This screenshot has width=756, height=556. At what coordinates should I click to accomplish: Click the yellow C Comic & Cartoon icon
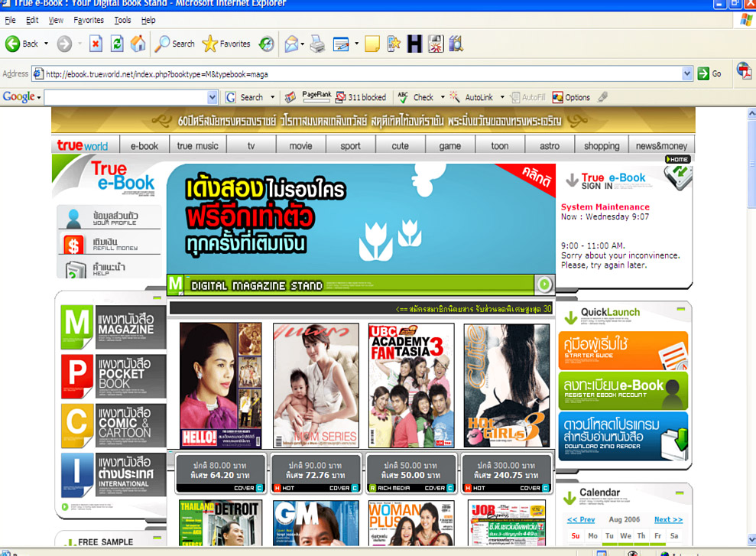(76, 424)
